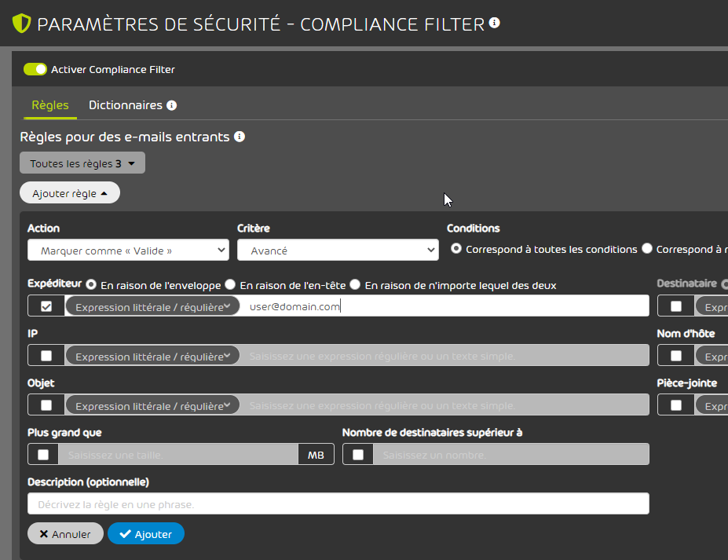Toggle the Activer Compliance Filter switch

(35, 69)
